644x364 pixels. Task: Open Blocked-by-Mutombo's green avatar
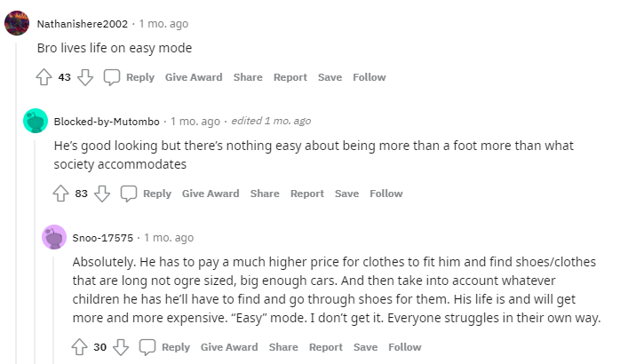point(36,121)
